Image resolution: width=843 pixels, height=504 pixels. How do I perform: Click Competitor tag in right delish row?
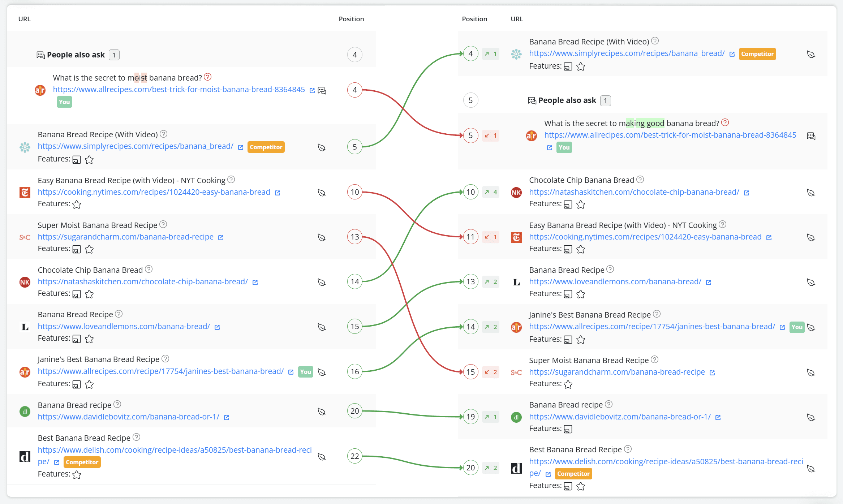pos(573,474)
